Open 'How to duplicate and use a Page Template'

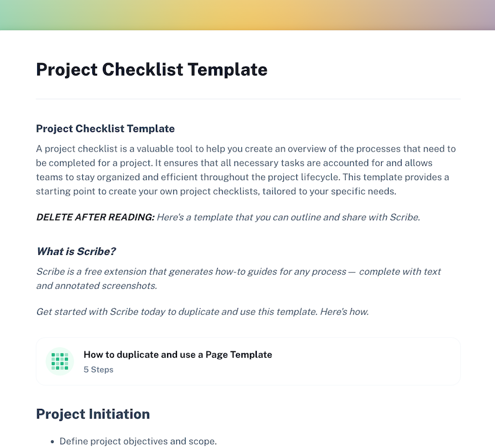pyautogui.click(x=178, y=355)
